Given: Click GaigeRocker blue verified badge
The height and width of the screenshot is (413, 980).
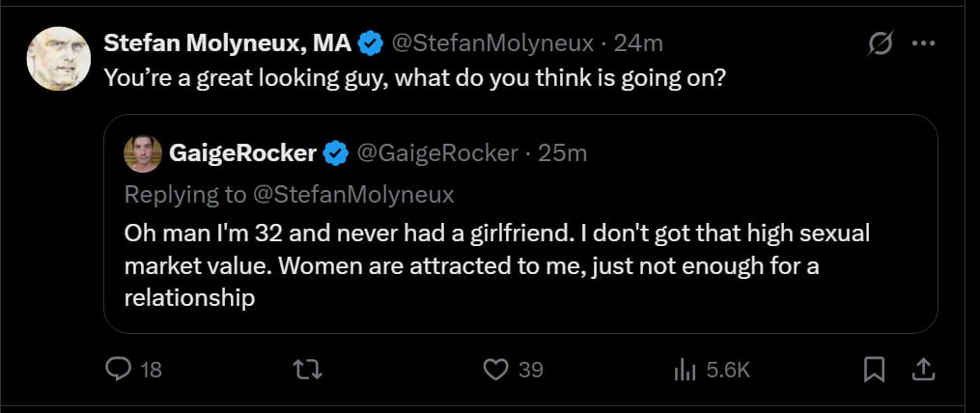Looking at the screenshot, I should pyautogui.click(x=336, y=153).
